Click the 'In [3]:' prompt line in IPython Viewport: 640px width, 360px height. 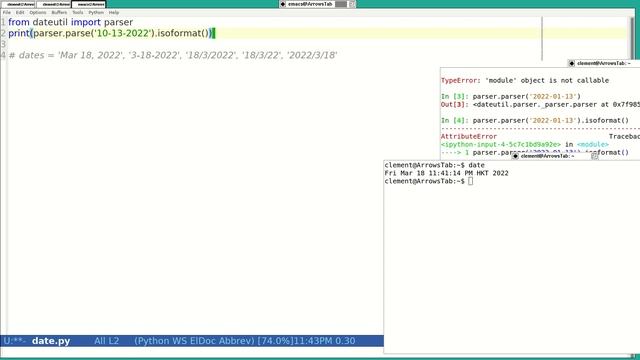pos(511,96)
